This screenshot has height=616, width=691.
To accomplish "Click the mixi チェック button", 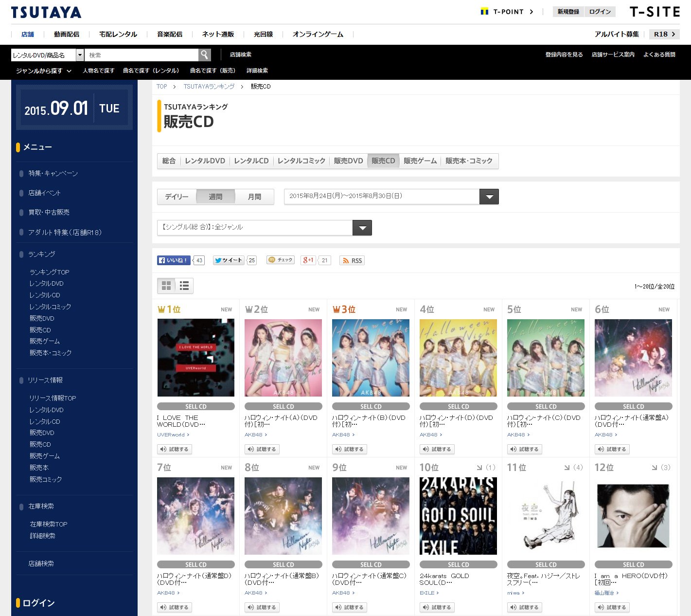I will [x=281, y=260].
